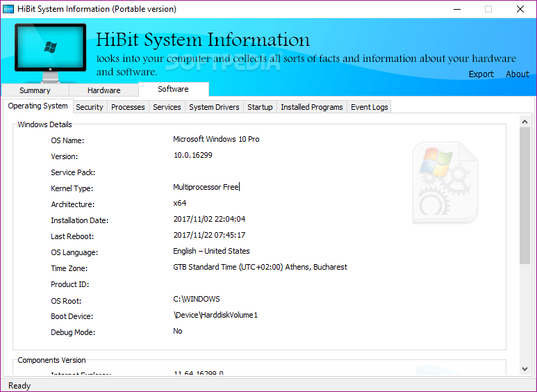This screenshot has width=537, height=392.
Task: Open the Services subtab
Action: [x=167, y=107]
